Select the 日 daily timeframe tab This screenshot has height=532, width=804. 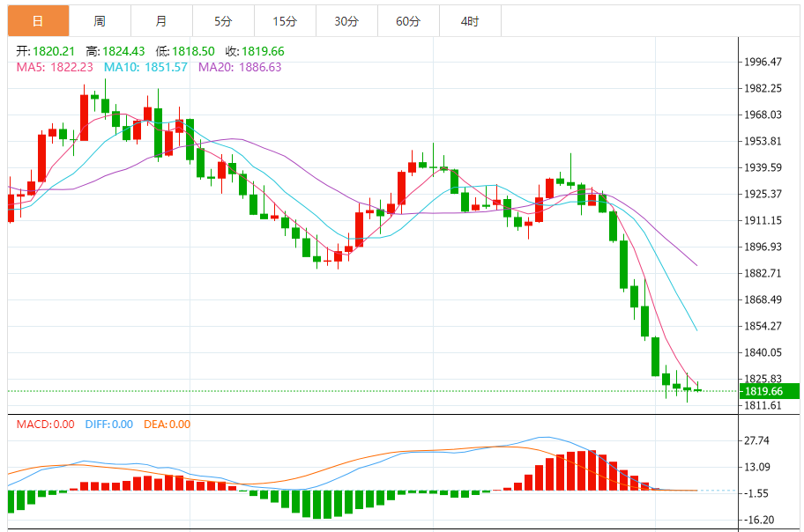click(x=38, y=21)
